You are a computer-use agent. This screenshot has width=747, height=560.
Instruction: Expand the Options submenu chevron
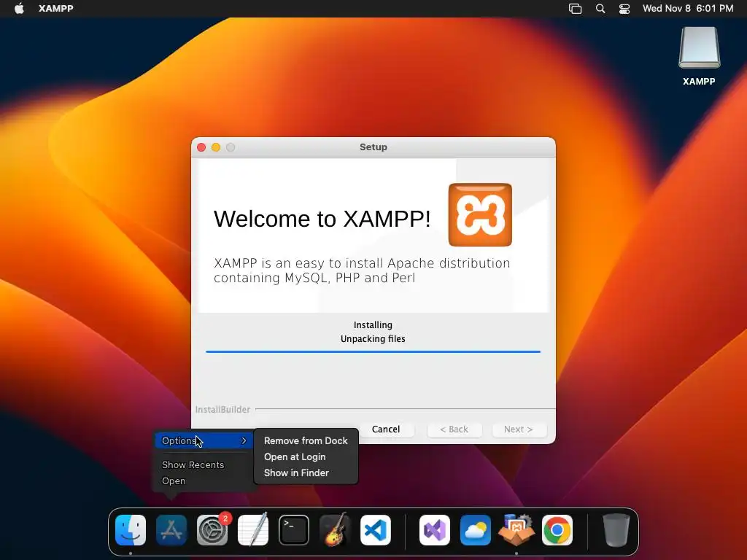click(244, 440)
